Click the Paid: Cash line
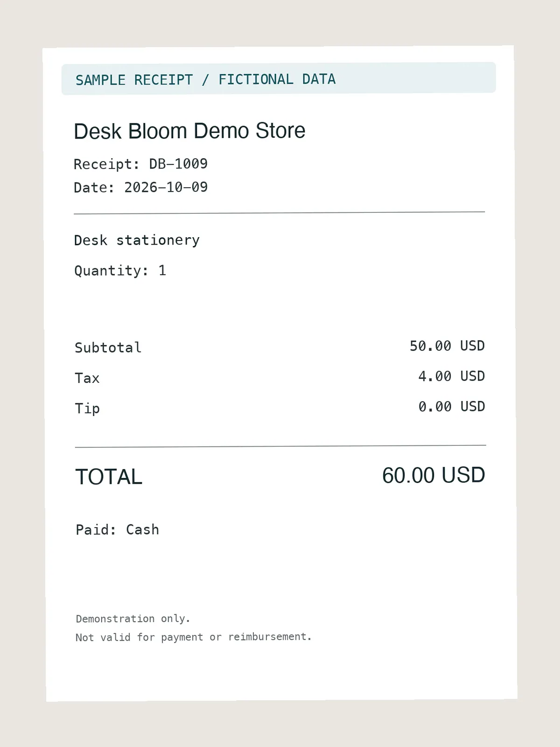This screenshot has width=560, height=747. (x=117, y=529)
